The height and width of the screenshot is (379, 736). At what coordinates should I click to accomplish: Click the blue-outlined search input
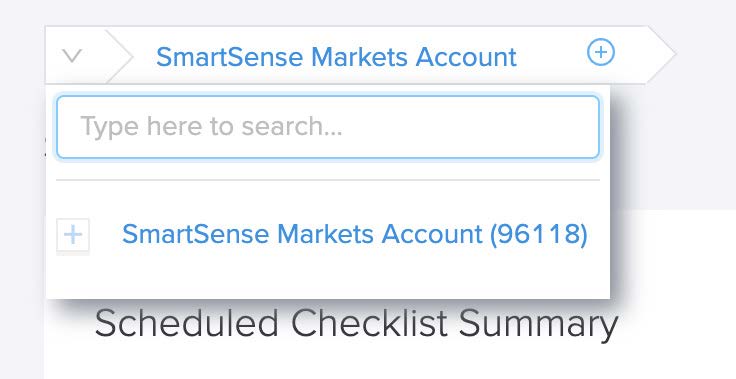tap(328, 127)
